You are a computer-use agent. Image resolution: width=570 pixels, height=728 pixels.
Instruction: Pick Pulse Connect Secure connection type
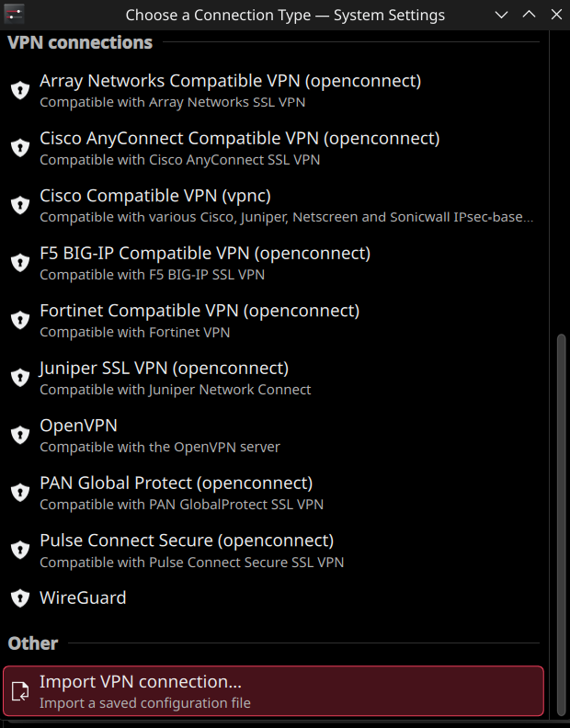coord(187,540)
